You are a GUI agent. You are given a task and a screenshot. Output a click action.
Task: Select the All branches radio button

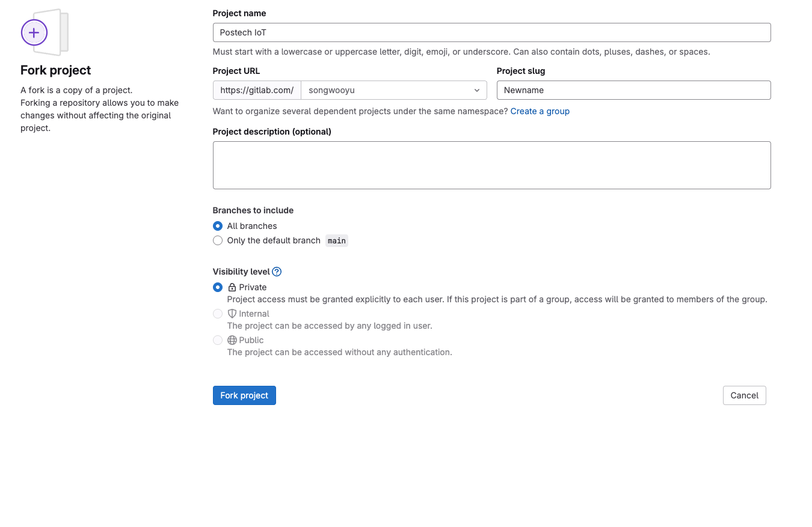tap(218, 226)
